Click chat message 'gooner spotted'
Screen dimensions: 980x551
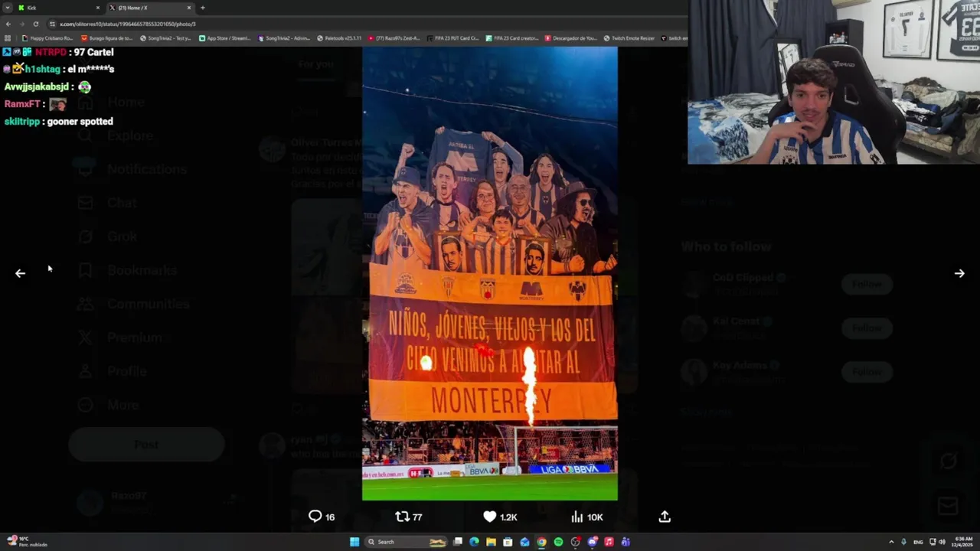80,122
